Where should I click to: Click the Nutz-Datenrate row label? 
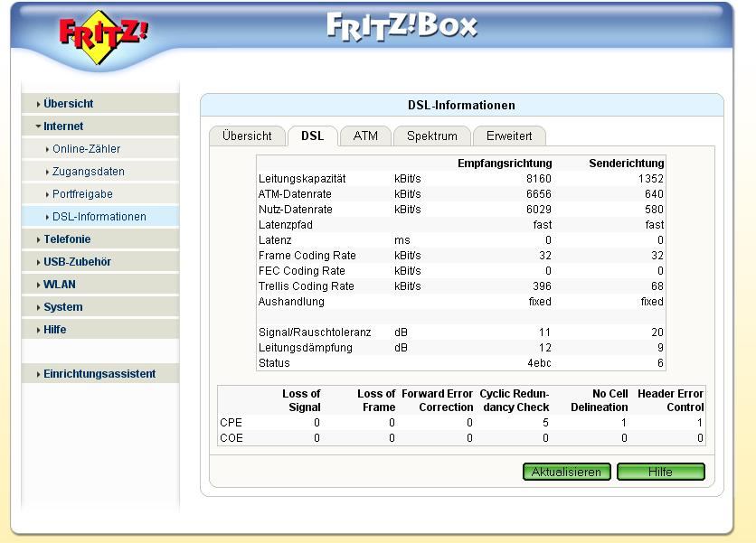point(295,210)
